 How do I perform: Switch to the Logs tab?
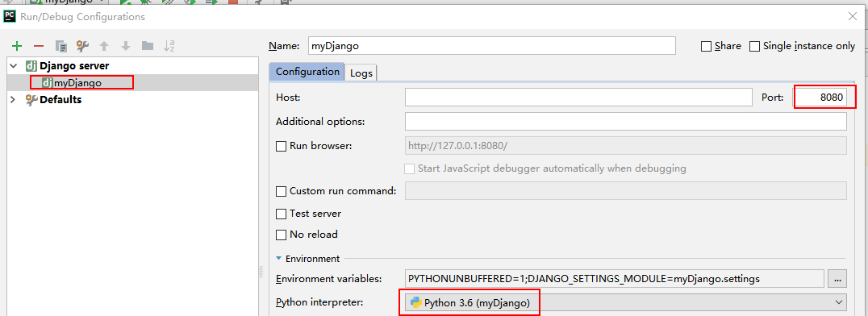[x=361, y=73]
